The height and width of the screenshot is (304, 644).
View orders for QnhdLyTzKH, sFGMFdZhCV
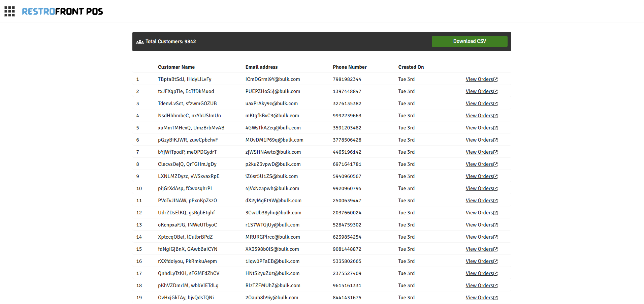point(482,273)
